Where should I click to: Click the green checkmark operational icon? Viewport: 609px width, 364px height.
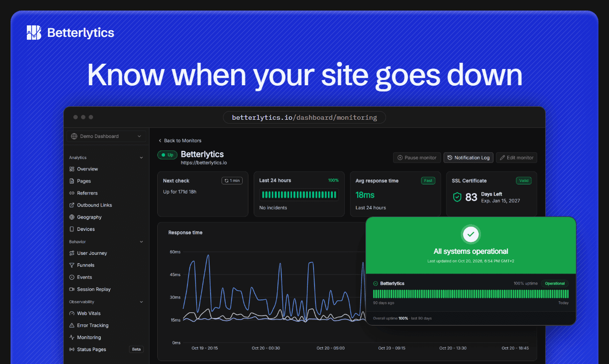click(471, 234)
